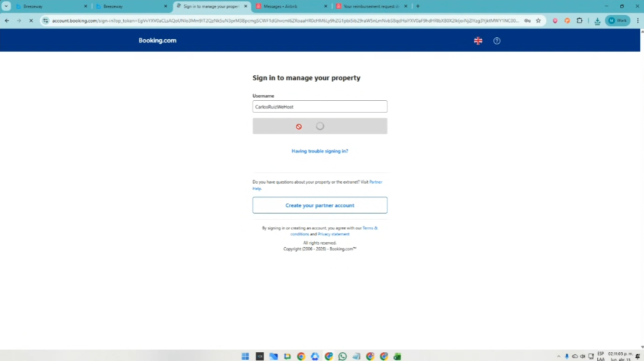Click the address bar URL
This screenshot has width=644, height=361.
pyautogui.click(x=286, y=21)
